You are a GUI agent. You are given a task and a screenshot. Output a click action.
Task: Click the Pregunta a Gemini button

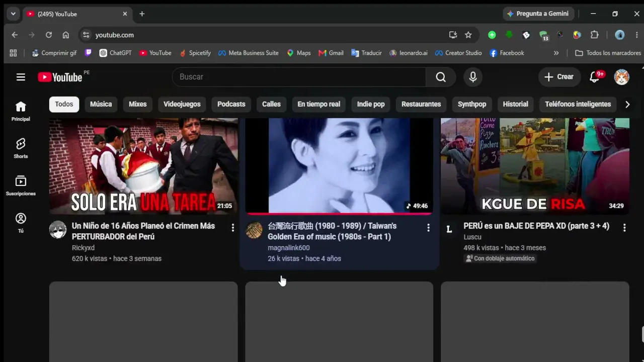point(538,14)
